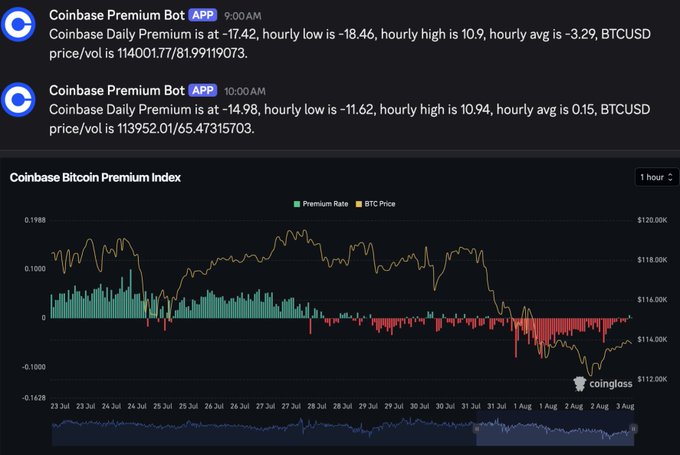Viewport: 680px width, 455px height.
Task: Click the $118.00K right axis label
Action: [652, 260]
